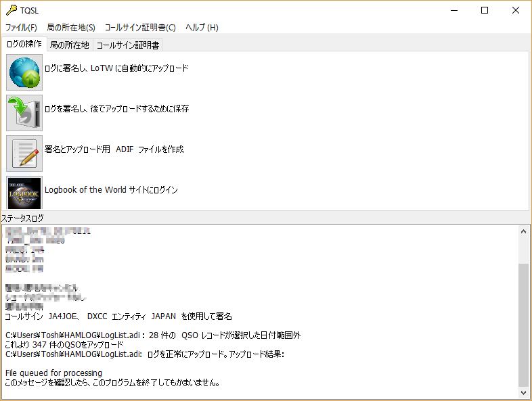Minimize the TQSL window
This screenshot has width=532, height=401.
(x=454, y=11)
